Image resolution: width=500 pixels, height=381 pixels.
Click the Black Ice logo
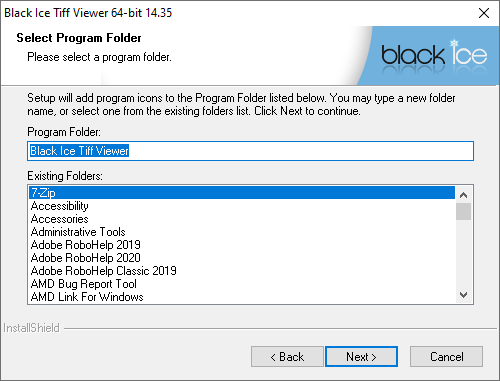[x=434, y=55]
